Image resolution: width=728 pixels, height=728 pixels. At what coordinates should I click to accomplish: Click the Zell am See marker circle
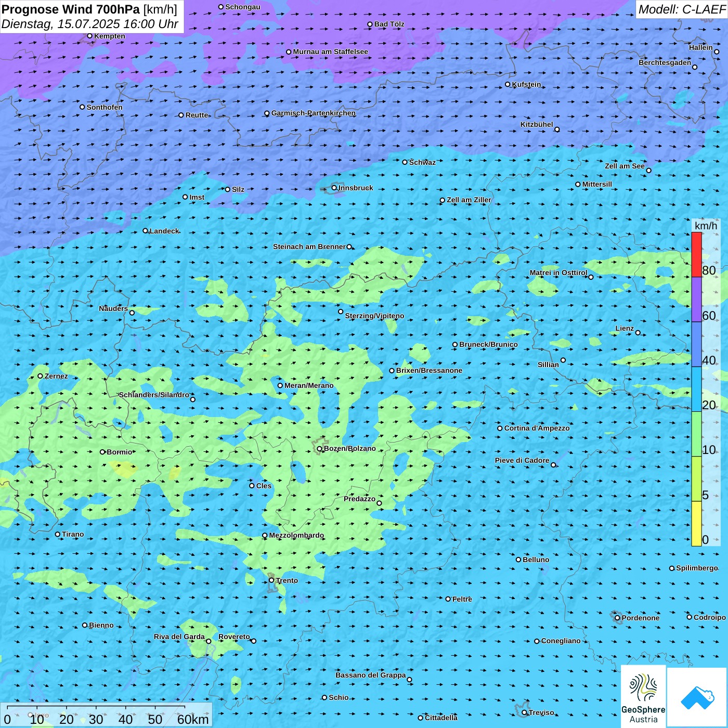pos(648,170)
